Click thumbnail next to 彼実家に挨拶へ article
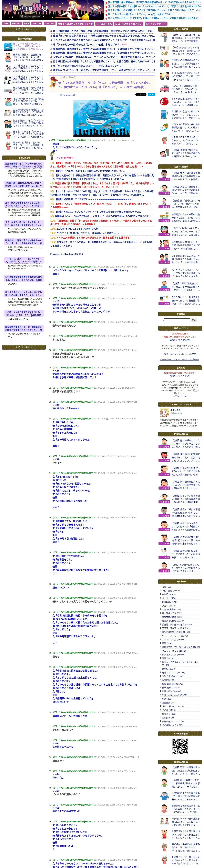The image size is (204, 868). coord(8,57)
